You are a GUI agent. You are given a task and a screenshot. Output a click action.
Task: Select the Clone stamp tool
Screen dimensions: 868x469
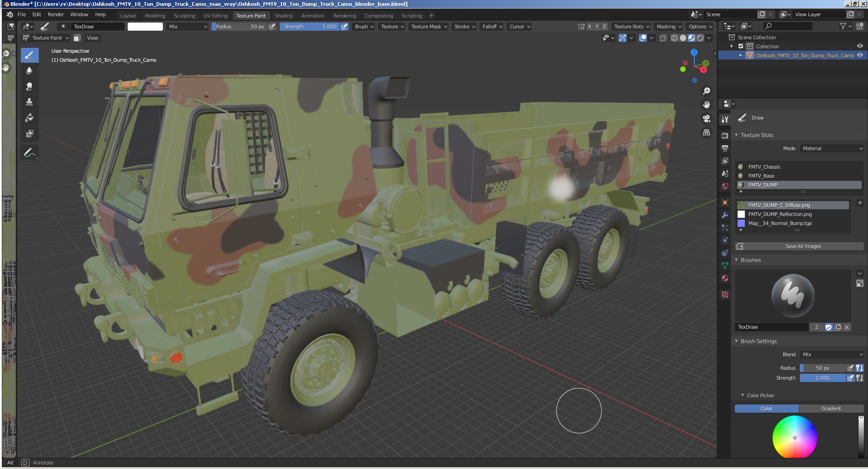(29, 102)
